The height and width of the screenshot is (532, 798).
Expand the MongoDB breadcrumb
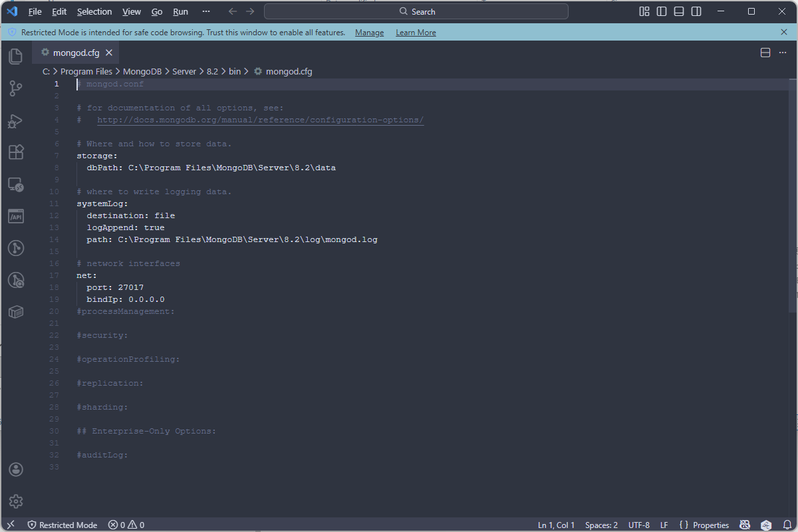tap(142, 71)
